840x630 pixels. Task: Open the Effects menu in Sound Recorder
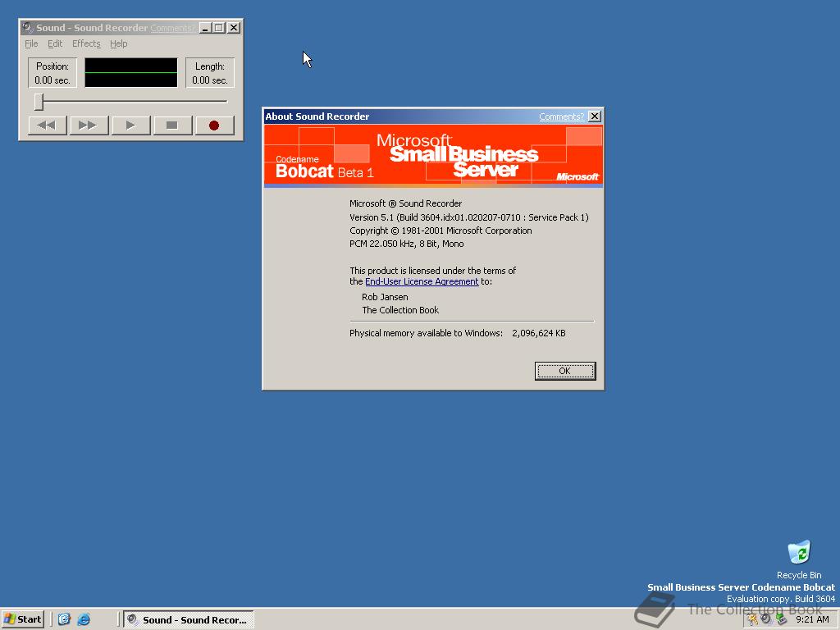point(86,43)
